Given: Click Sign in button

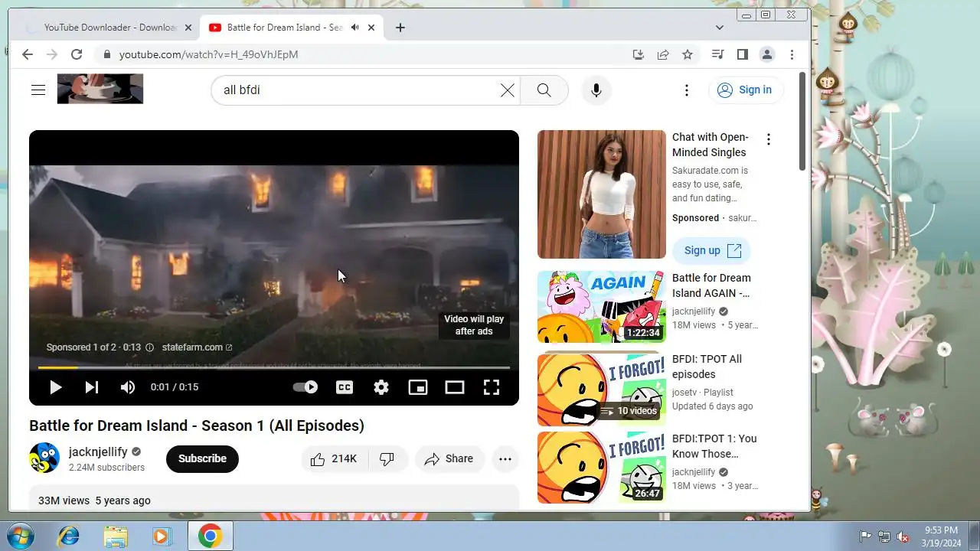Looking at the screenshot, I should [x=746, y=90].
